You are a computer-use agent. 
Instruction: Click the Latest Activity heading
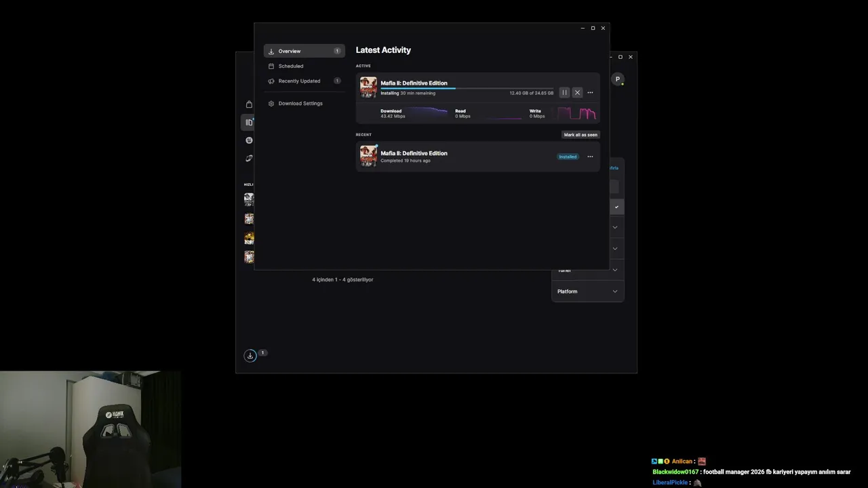[383, 50]
